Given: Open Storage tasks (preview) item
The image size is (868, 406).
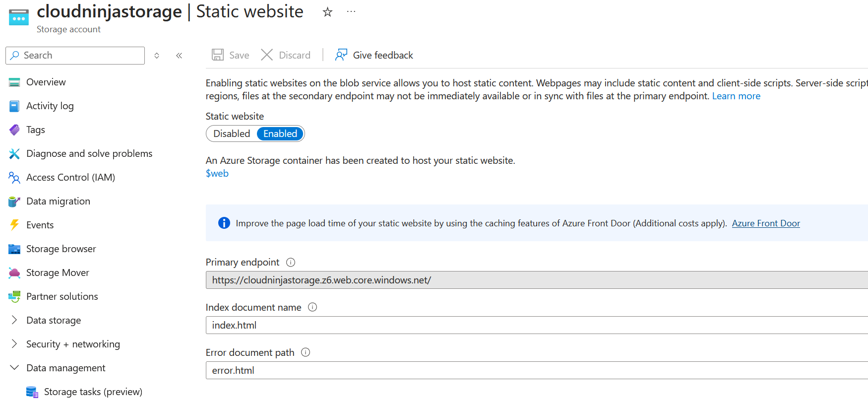Looking at the screenshot, I should point(93,392).
